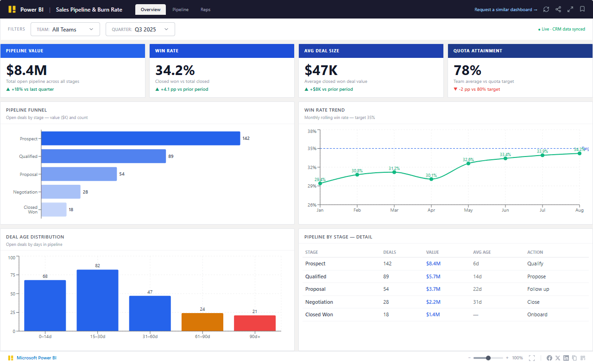Click the zoom in plus icon

(507, 358)
